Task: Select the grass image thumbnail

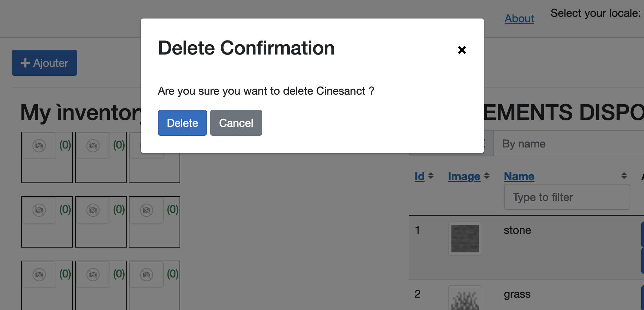Action: (465, 298)
